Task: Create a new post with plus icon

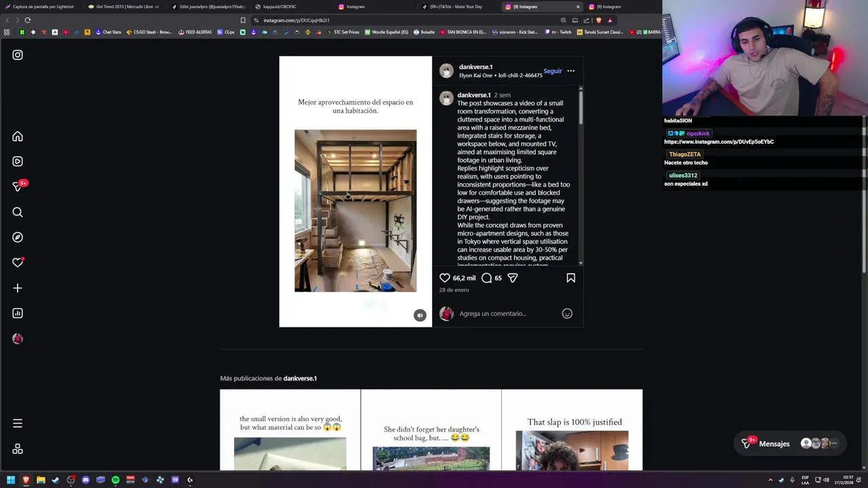Action: tap(18, 288)
